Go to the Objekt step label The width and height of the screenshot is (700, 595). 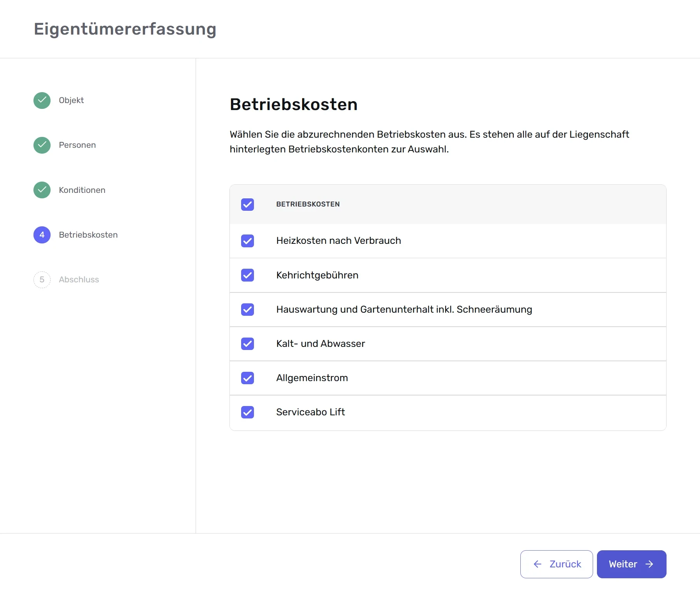pos(71,100)
